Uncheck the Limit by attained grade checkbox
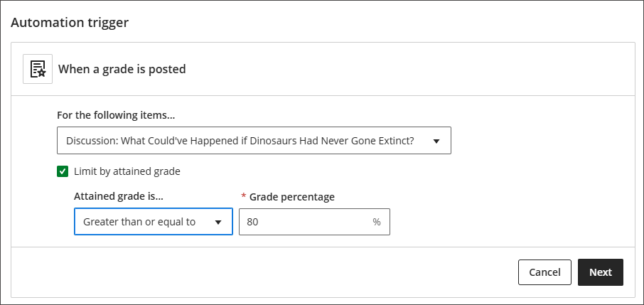Image resolution: width=644 pixels, height=305 pixels. 63,171
